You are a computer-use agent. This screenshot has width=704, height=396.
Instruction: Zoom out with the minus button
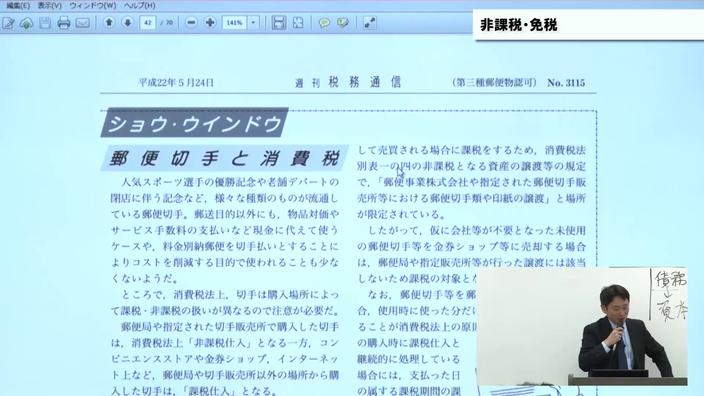(191, 22)
